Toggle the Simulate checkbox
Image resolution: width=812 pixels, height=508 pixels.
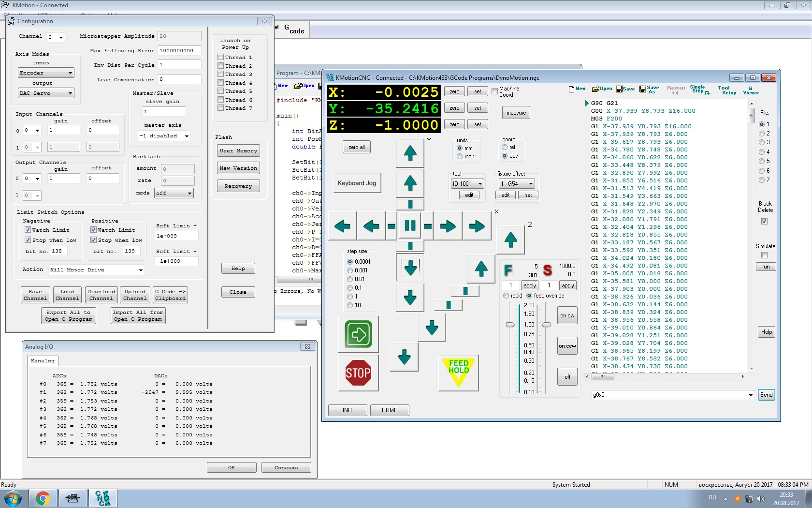pyautogui.click(x=764, y=255)
